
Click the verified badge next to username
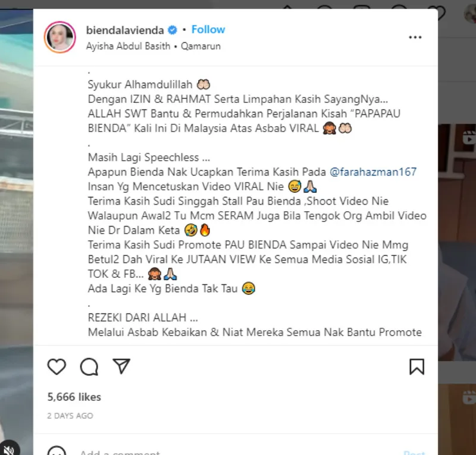click(173, 30)
